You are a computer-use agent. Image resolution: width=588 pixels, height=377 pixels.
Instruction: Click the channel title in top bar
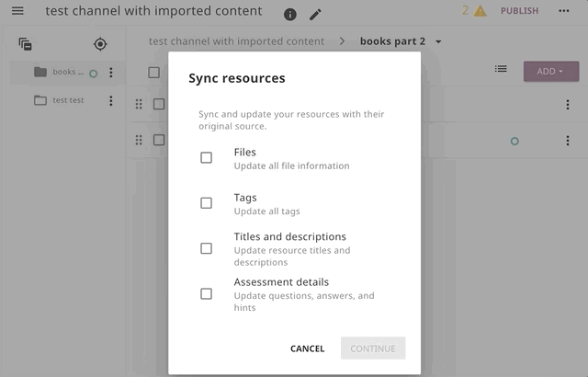coord(153,11)
